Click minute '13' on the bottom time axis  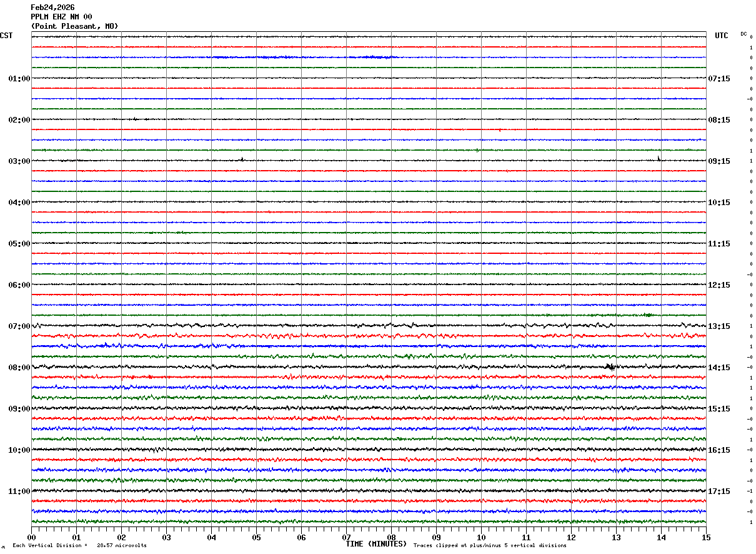pyautogui.click(x=616, y=537)
